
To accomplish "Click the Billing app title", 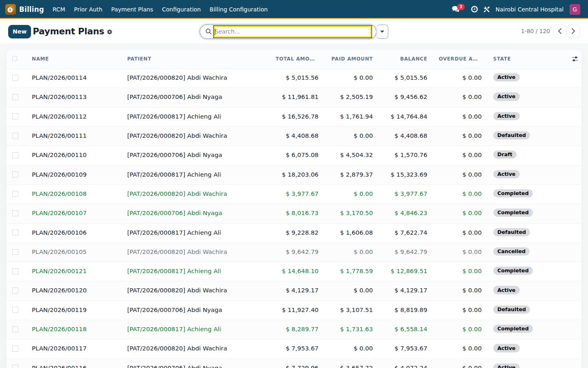I will point(31,9).
